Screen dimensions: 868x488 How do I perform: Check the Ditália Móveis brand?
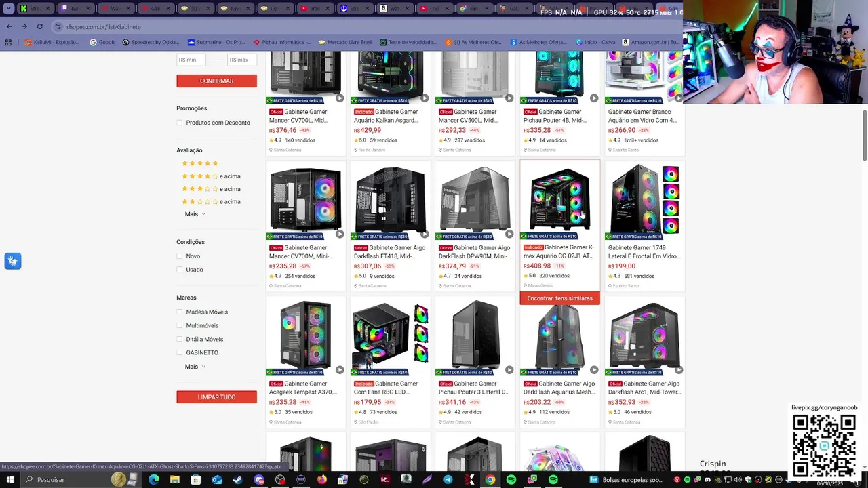[179, 339]
